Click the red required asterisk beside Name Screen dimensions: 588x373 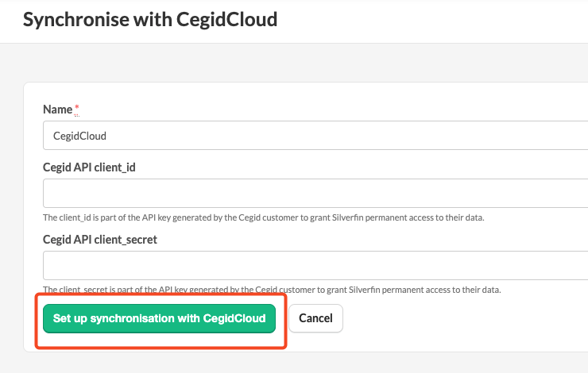[77, 107]
